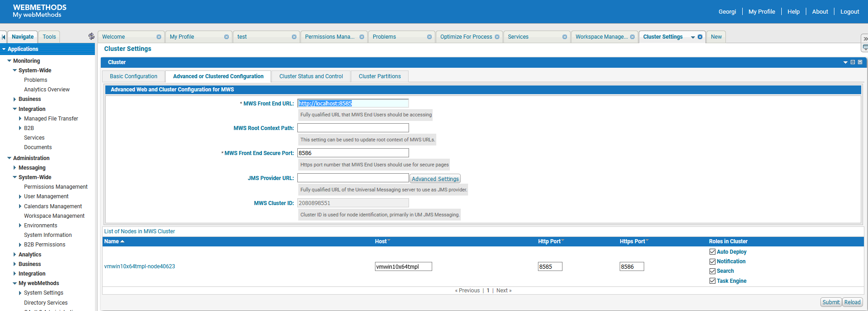
Task: Open the Welcome page tab
Action: [x=113, y=37]
